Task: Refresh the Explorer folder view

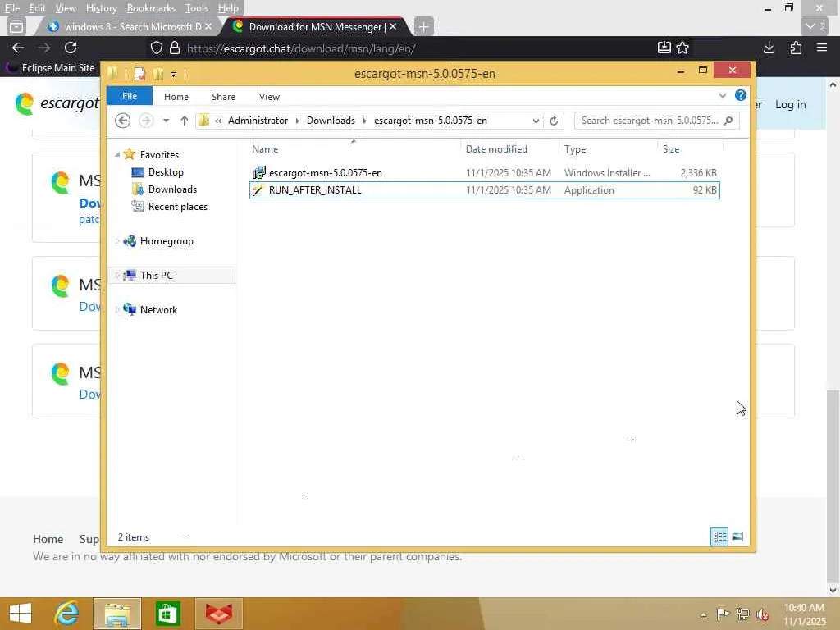Action: coord(554,121)
